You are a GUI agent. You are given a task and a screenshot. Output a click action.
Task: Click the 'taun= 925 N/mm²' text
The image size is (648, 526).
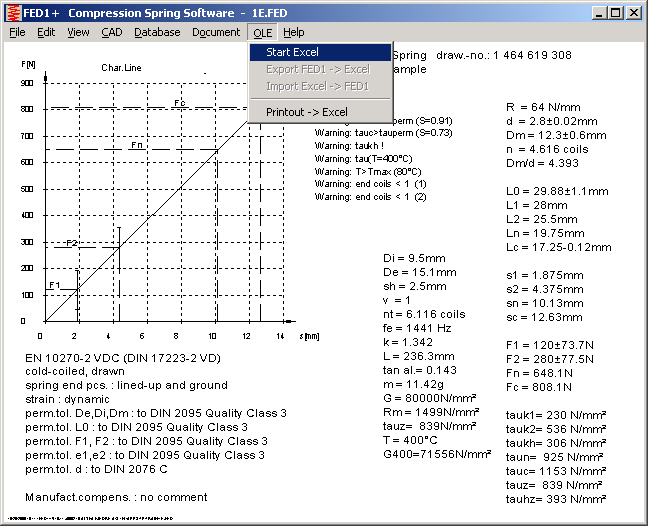554,457
